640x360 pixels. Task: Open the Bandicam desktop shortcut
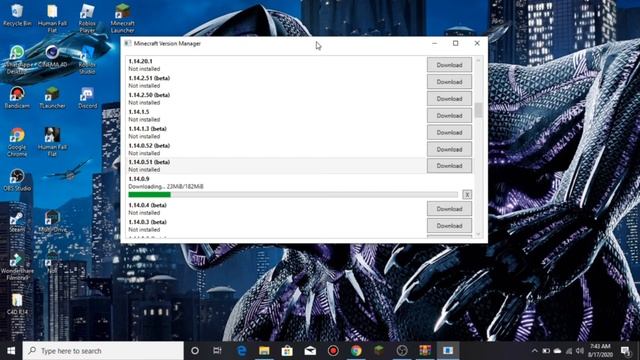[17, 98]
